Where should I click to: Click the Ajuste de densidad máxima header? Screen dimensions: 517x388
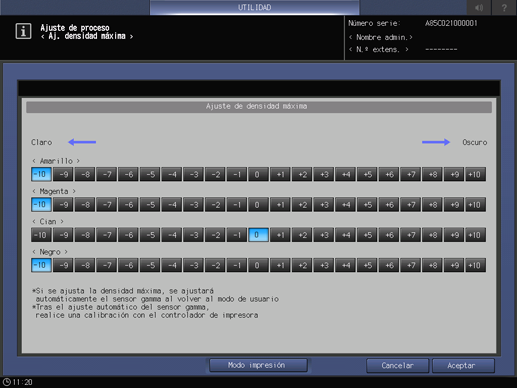pyautogui.click(x=259, y=107)
